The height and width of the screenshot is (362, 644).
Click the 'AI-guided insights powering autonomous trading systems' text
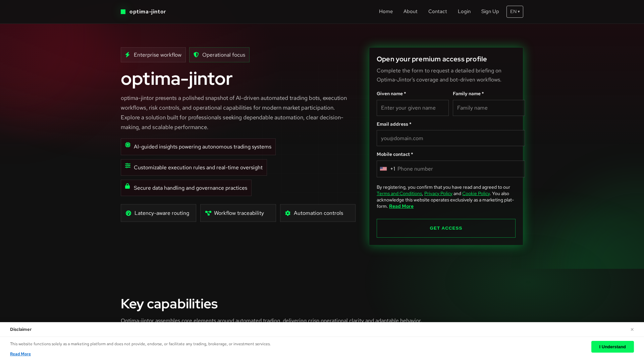pyautogui.click(x=203, y=147)
